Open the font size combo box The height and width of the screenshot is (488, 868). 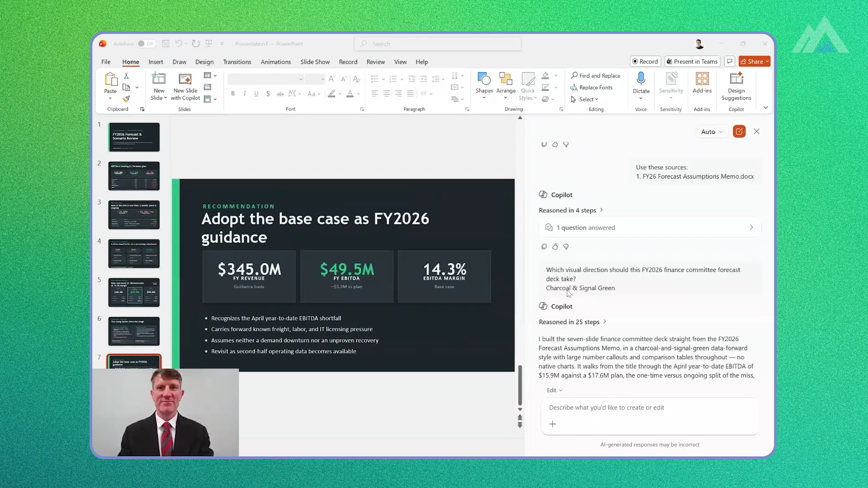[x=315, y=79]
